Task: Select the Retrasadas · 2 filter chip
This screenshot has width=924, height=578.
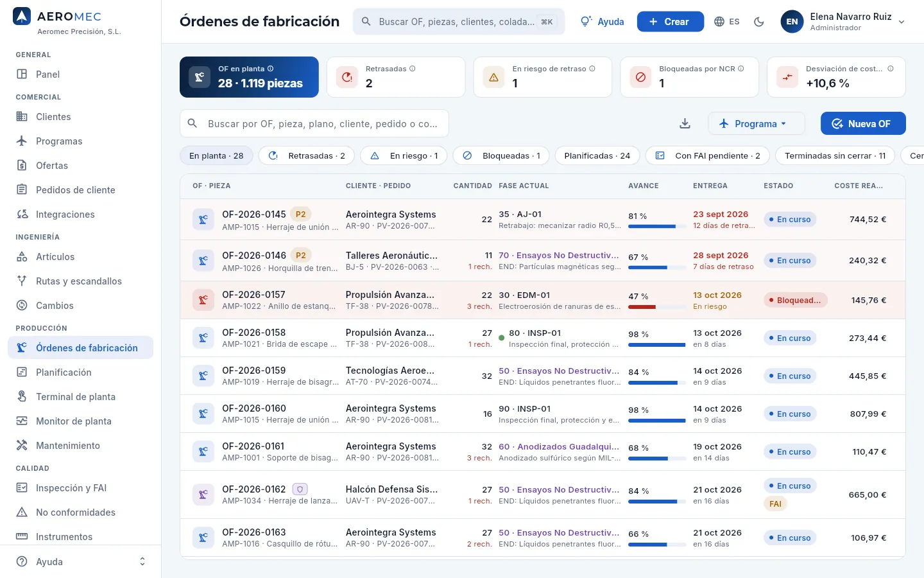Action: pyautogui.click(x=307, y=155)
